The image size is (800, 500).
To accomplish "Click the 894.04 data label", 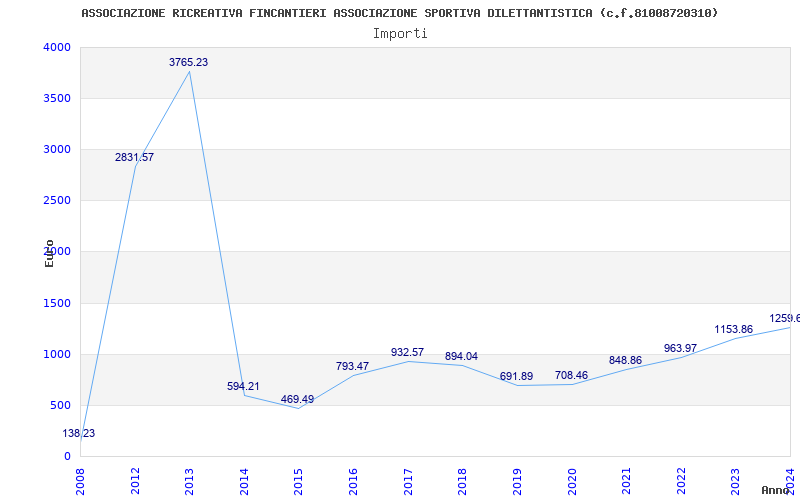I will 461,356.
